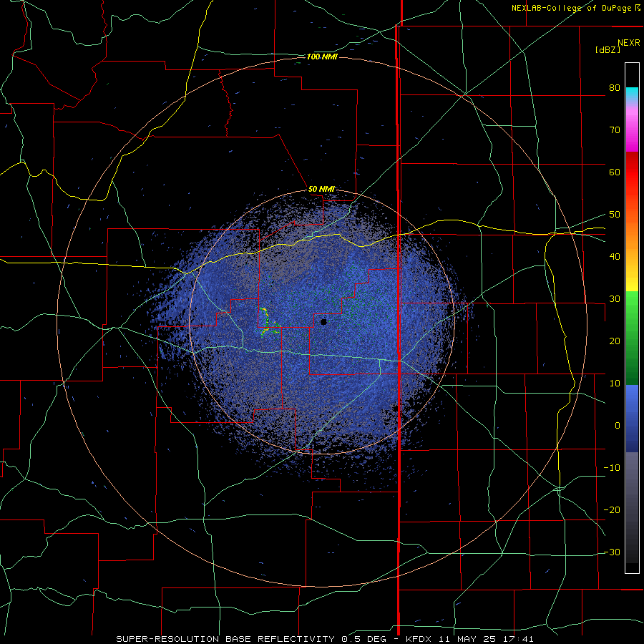Click the black radar site dot
Viewport: 644px width, 644px height.
(323, 322)
